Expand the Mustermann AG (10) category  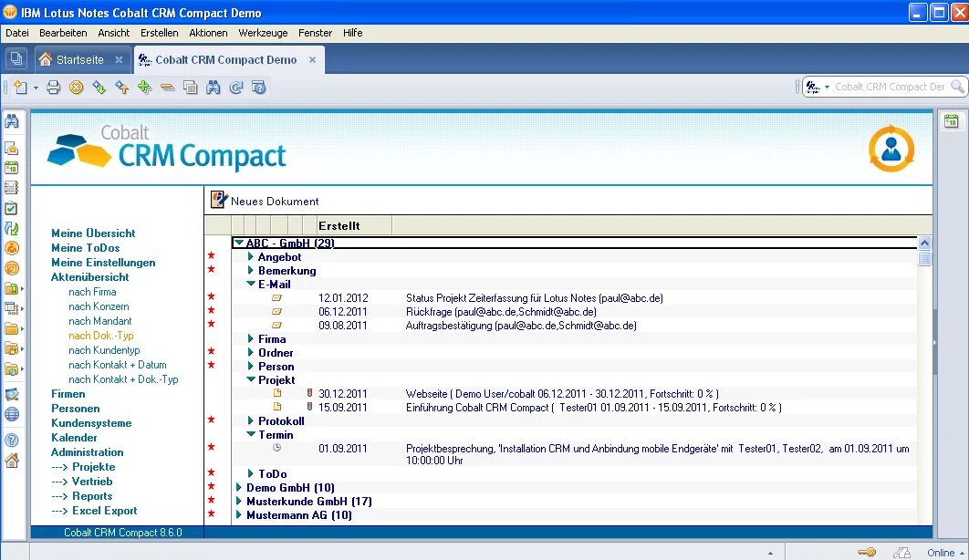[238, 515]
